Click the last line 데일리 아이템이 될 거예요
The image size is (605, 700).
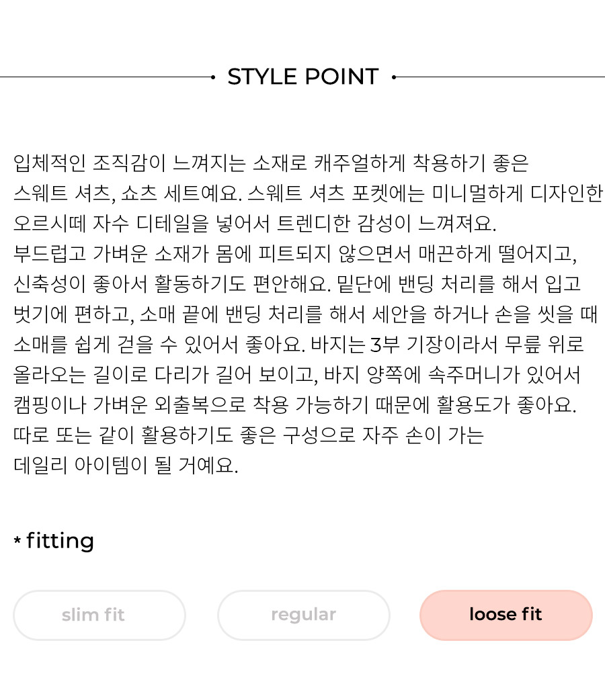point(126,466)
